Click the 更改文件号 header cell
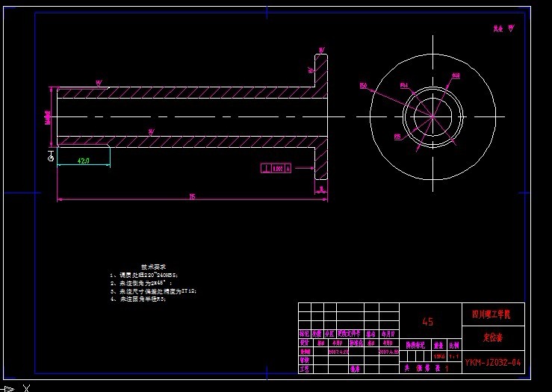The width and height of the screenshot is (552, 392). click(350, 334)
